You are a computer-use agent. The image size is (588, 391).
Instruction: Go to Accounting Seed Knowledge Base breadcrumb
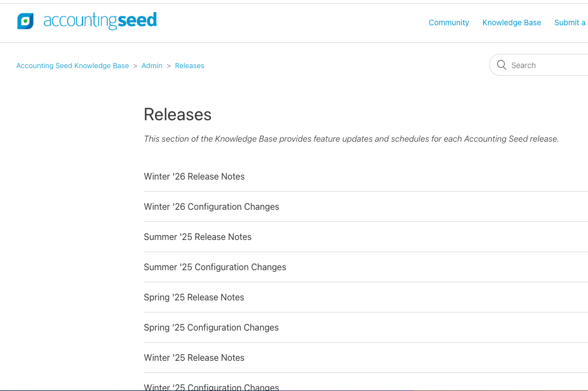(73, 65)
